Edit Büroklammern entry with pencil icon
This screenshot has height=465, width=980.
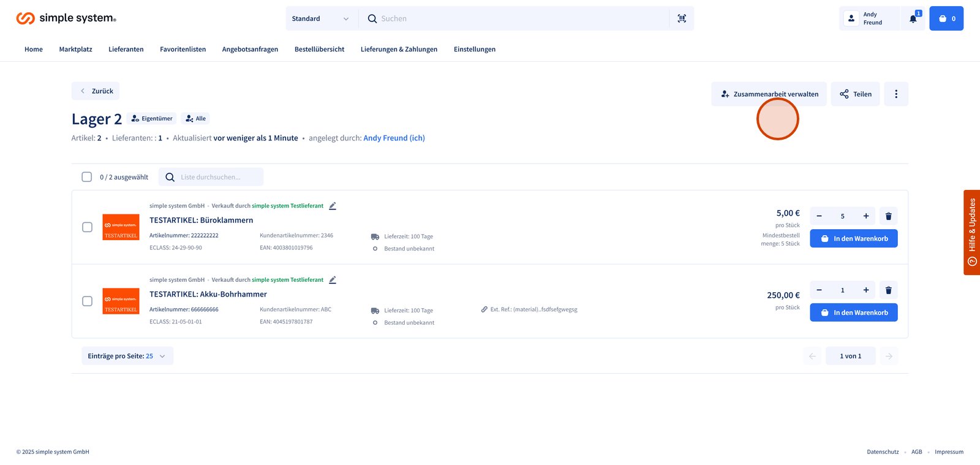[x=333, y=206]
